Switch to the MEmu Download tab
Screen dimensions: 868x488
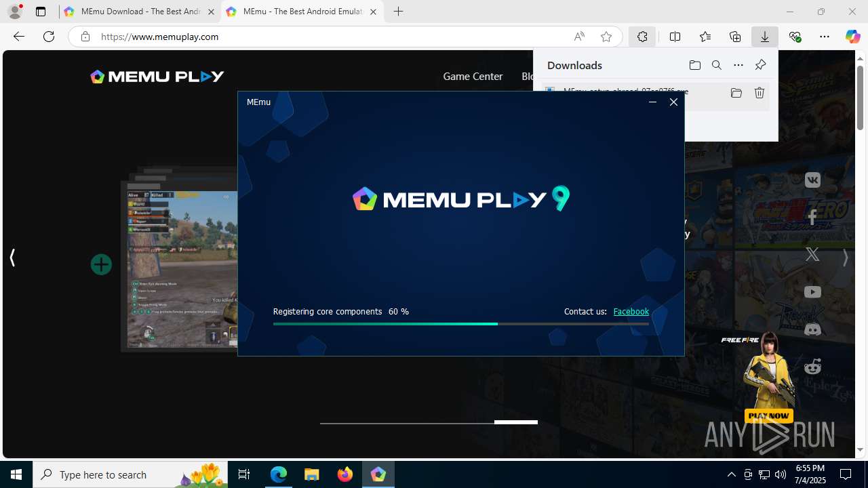(x=139, y=12)
